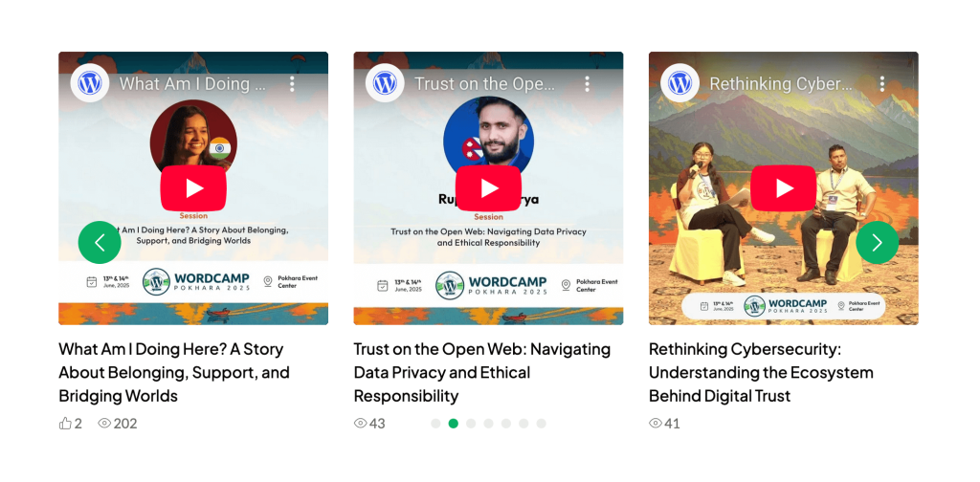
Task: Click the eye icon showing 202 views
Action: 104,424
